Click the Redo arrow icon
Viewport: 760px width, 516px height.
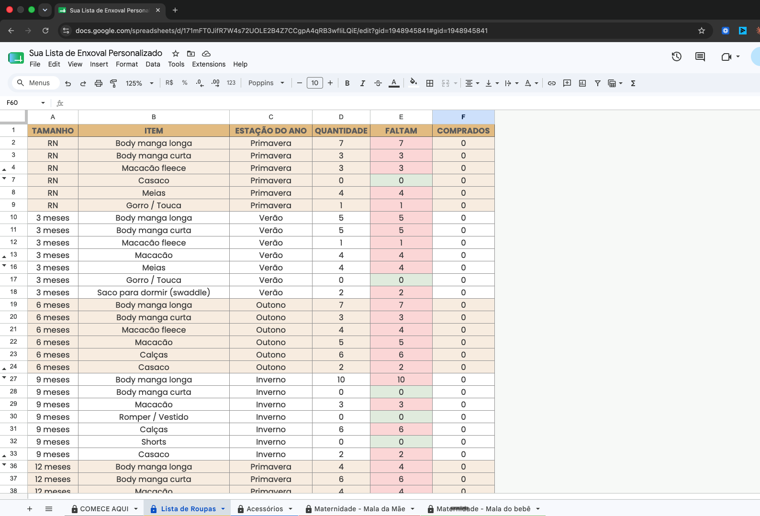point(83,83)
